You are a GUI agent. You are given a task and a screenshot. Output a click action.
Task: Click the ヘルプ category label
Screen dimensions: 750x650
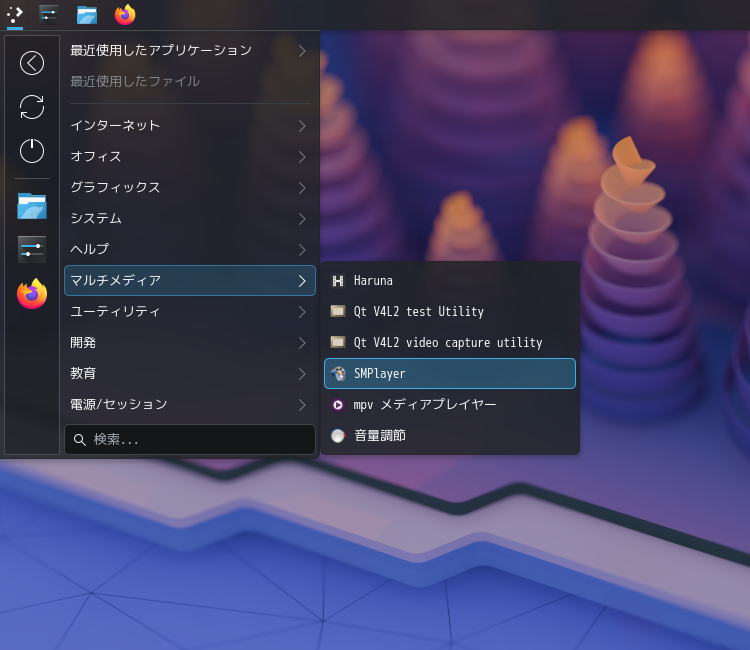coord(89,249)
